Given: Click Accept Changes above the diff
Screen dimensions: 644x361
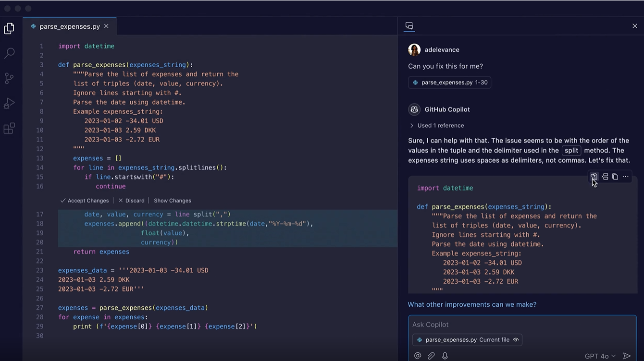Looking at the screenshot, I should pos(85,200).
